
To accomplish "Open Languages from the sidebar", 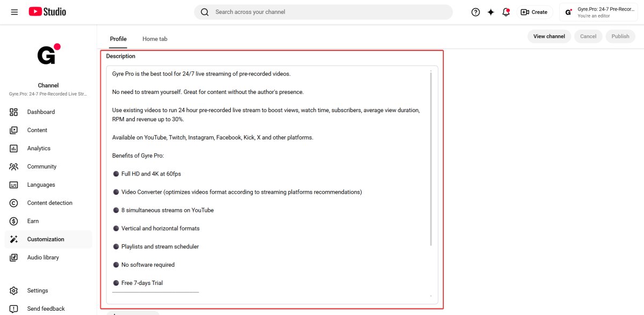I will (x=48, y=185).
